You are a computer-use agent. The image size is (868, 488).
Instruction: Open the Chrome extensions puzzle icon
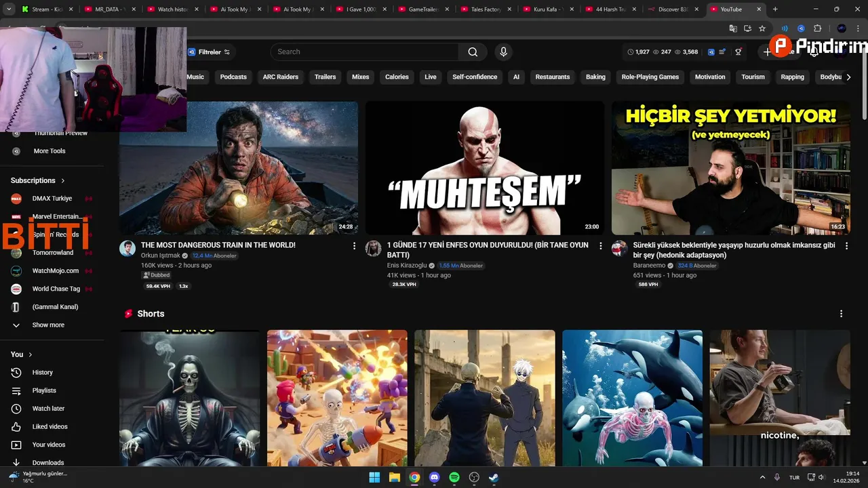coord(817,28)
